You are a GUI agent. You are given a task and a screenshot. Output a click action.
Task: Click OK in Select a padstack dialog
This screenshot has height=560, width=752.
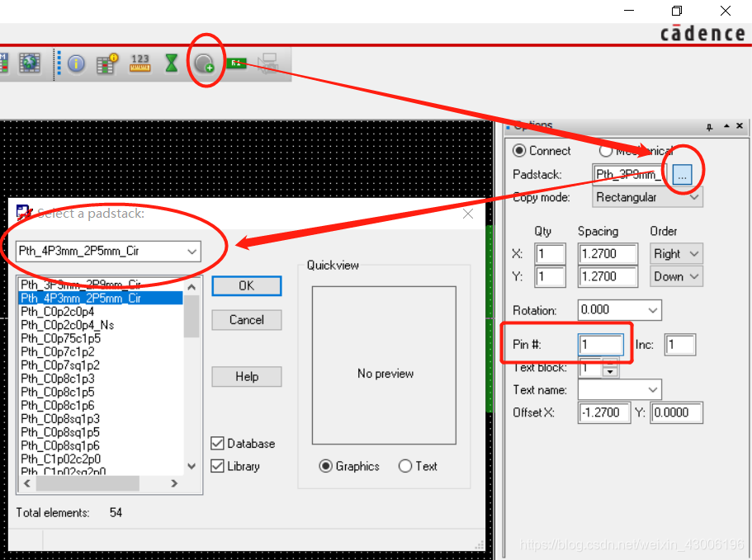click(247, 285)
